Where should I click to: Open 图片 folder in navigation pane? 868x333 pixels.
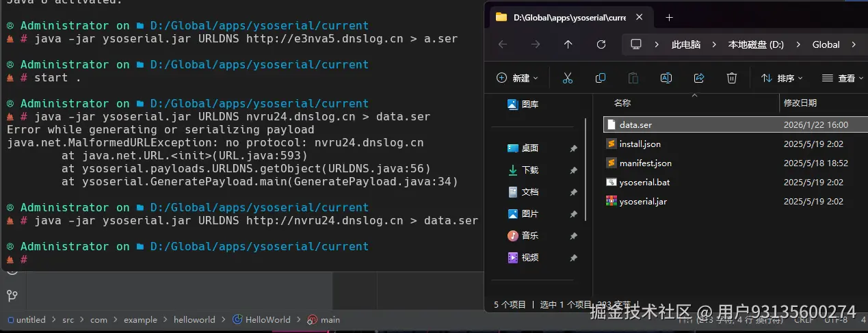(x=523, y=214)
